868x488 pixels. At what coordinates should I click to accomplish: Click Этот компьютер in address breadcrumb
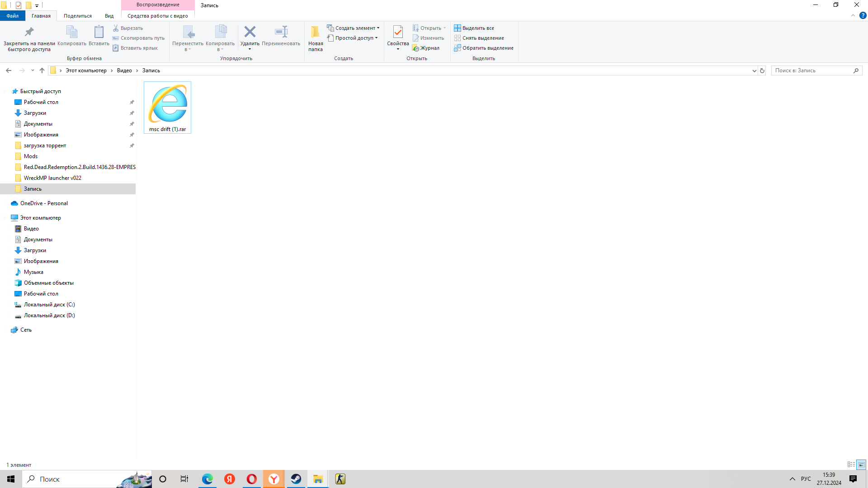[86, 70]
